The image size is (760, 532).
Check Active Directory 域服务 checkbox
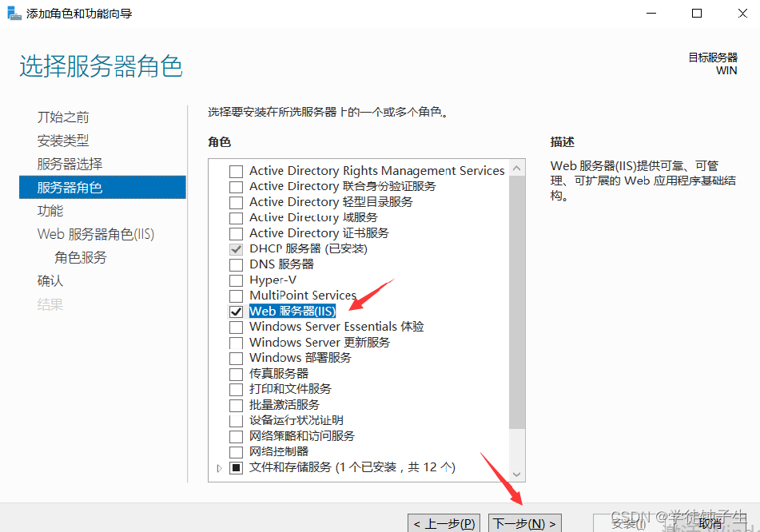click(236, 218)
